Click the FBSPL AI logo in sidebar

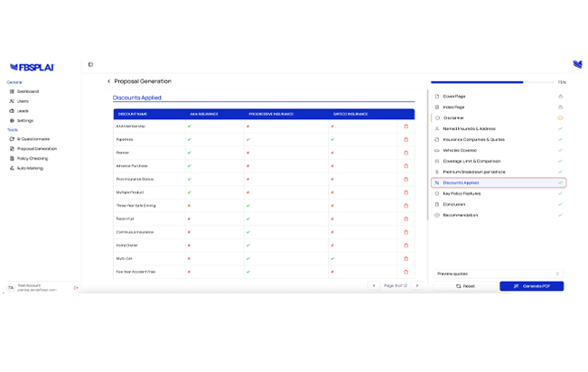[x=33, y=68]
